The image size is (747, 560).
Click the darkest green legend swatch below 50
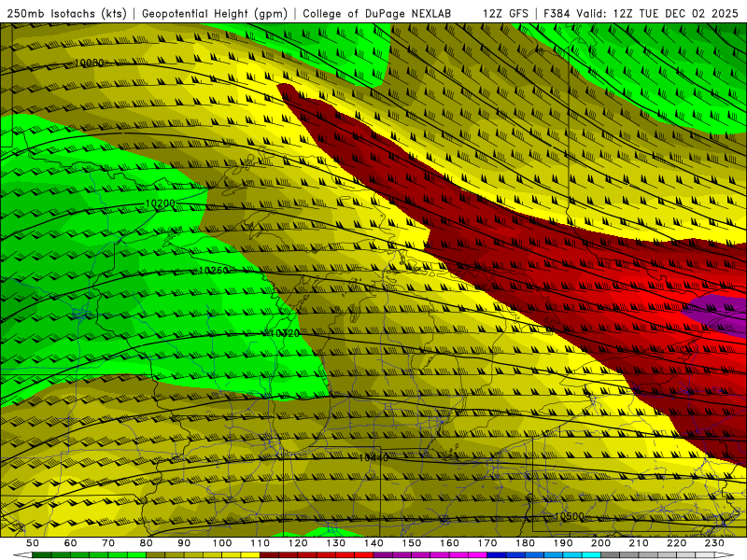click(42, 555)
